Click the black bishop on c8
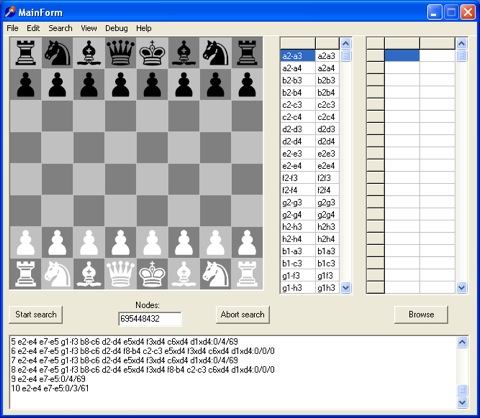This screenshot has width=480, height=418. coord(89,53)
